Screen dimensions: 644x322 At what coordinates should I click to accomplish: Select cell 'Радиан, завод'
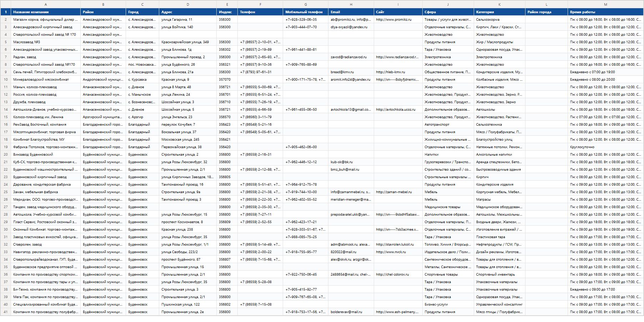pos(46,57)
